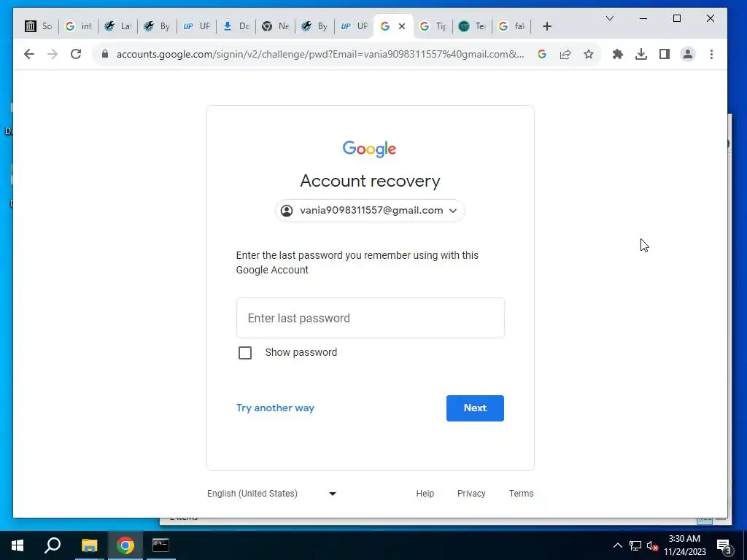Switch to the 'Lat' tab

(118, 26)
